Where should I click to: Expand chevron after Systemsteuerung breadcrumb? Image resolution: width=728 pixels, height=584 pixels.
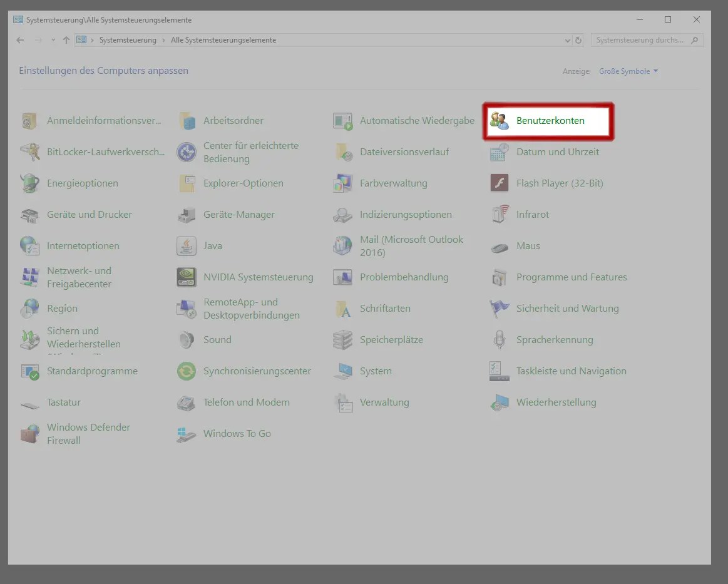pos(163,41)
